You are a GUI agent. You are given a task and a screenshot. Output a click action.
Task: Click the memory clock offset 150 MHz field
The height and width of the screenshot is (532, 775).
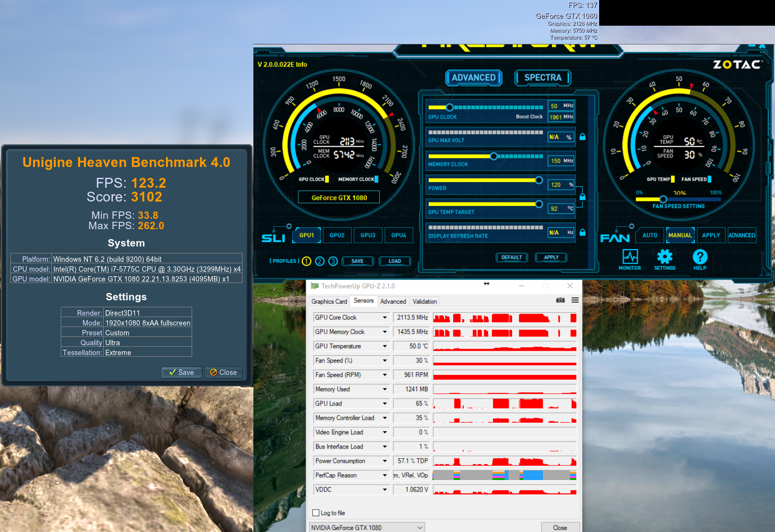(562, 161)
